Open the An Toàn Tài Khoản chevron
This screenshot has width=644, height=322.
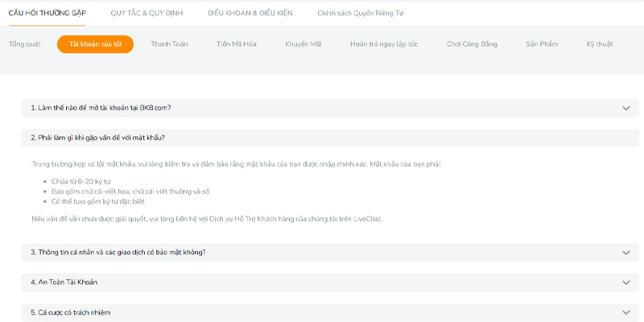coord(626,283)
